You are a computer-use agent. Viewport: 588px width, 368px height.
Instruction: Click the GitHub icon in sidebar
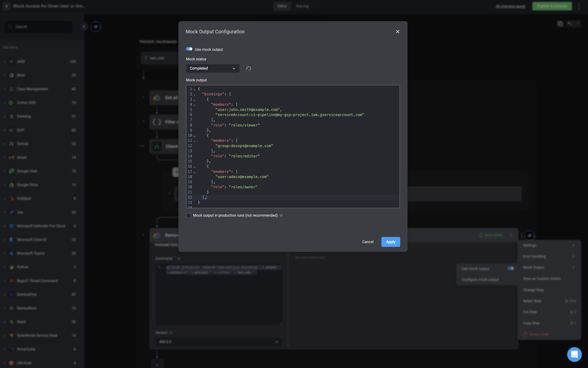pos(11,144)
